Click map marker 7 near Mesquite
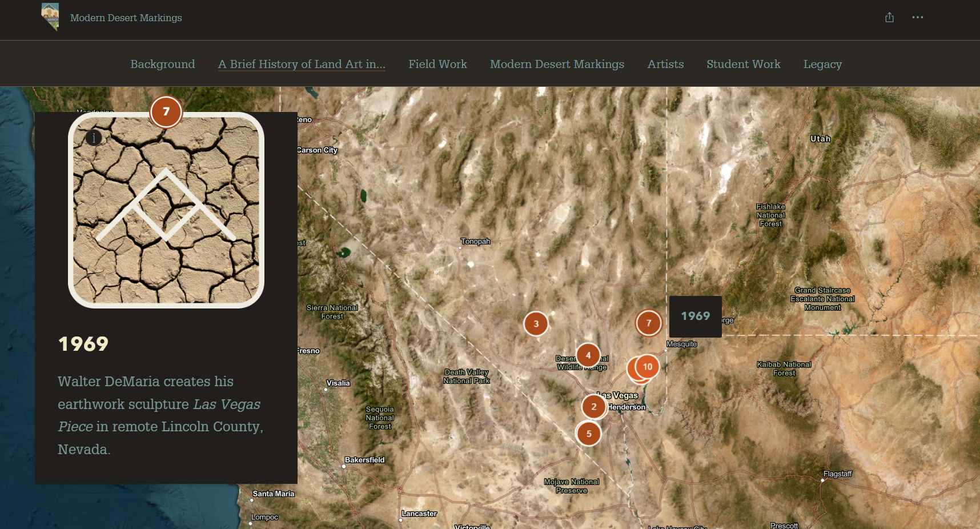Viewport: 980px width, 529px height. [x=648, y=323]
